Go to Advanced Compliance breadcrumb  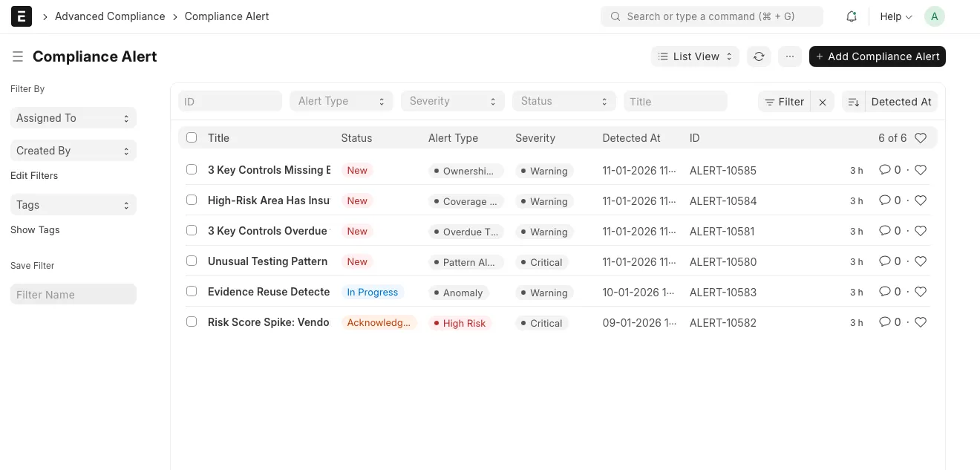(x=110, y=16)
